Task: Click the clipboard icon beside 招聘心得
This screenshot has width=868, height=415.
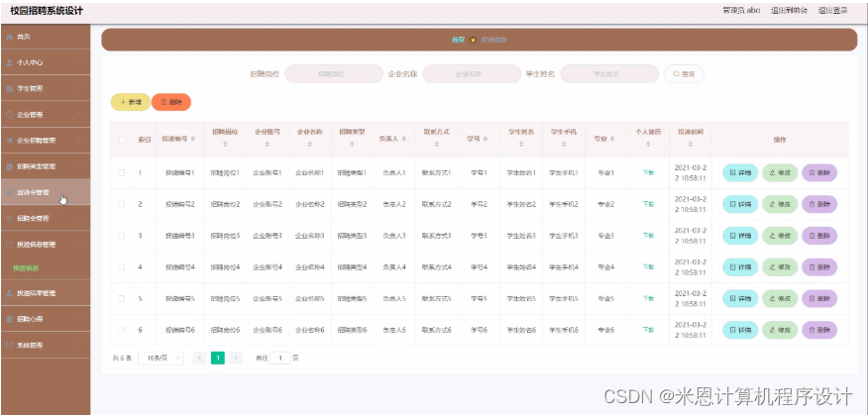Action: (9, 319)
